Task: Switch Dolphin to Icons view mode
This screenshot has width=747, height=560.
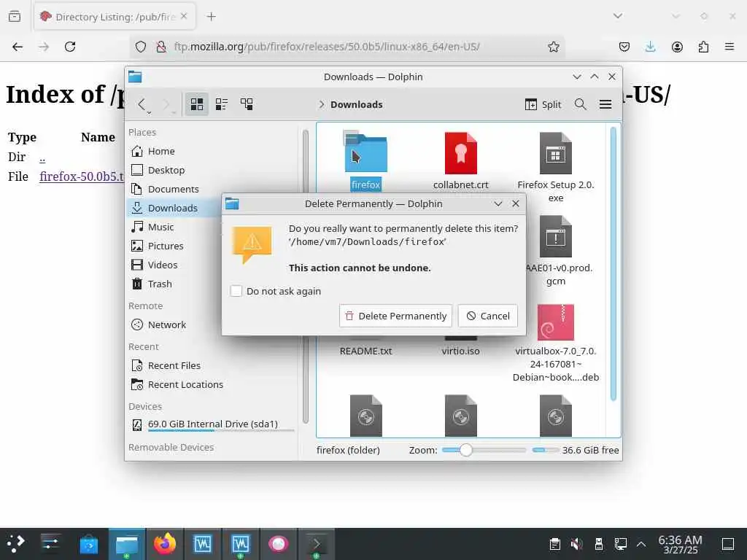Action: click(197, 104)
